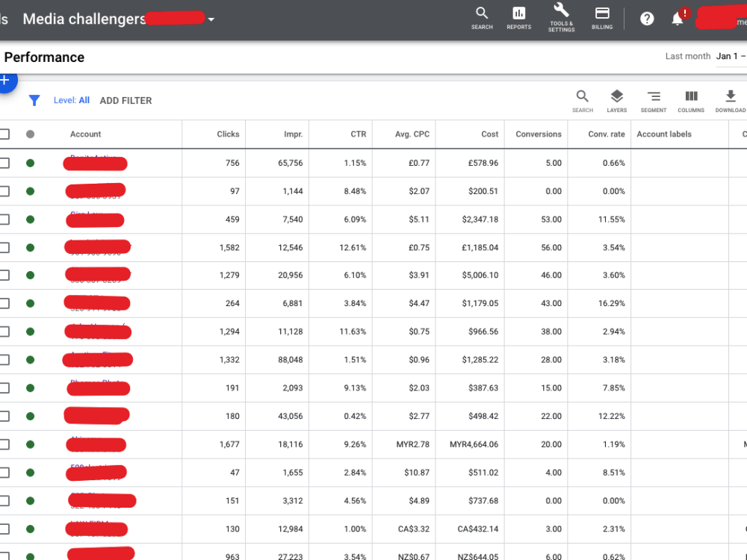Open the Help question mark icon
This screenshot has width=747, height=560.
pos(647,19)
